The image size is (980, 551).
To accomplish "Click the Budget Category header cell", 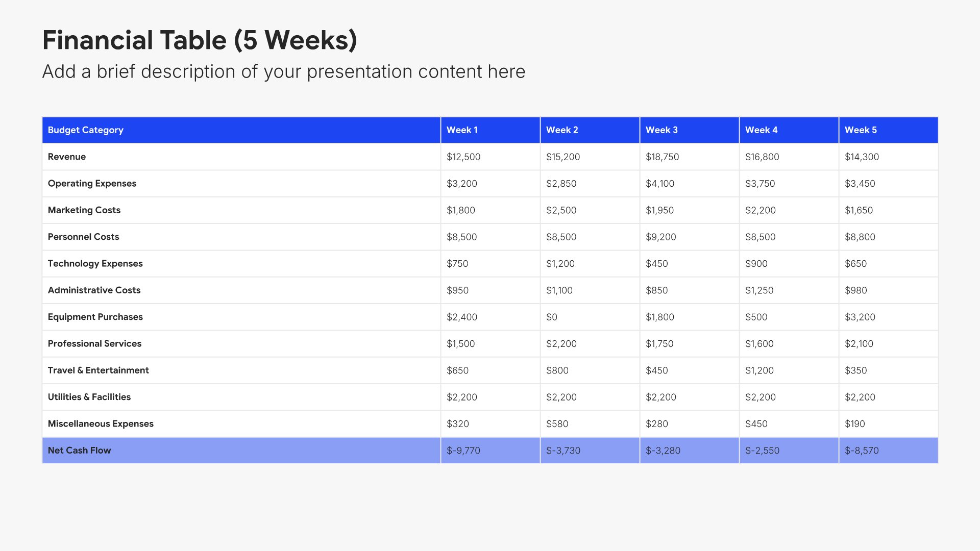I will click(86, 130).
